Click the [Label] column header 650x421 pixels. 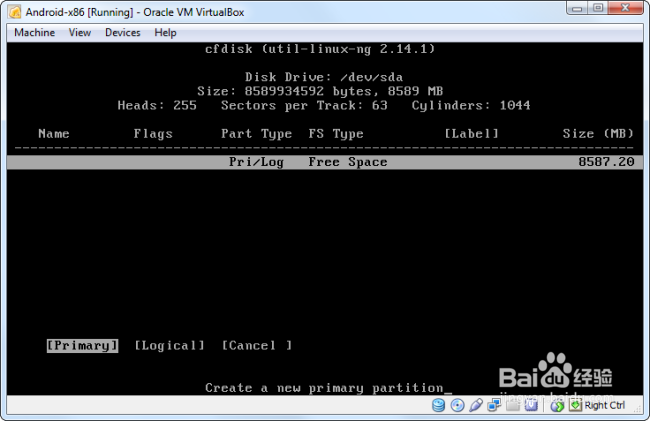[x=471, y=133]
